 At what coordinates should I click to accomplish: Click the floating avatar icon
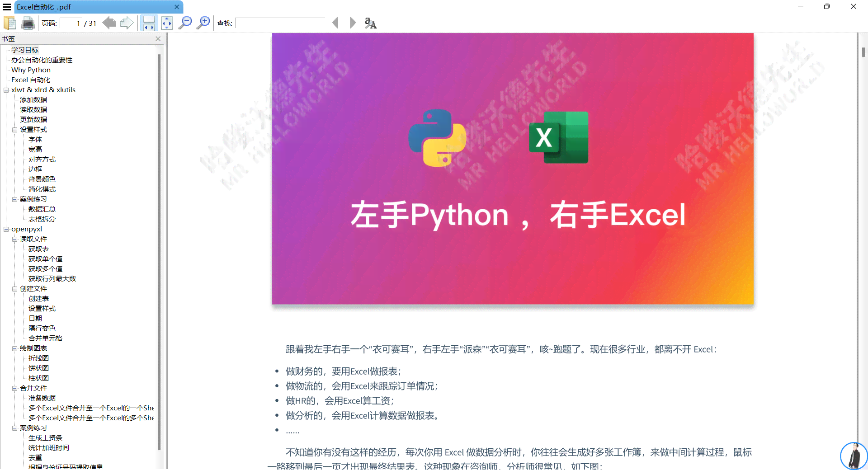point(854,456)
